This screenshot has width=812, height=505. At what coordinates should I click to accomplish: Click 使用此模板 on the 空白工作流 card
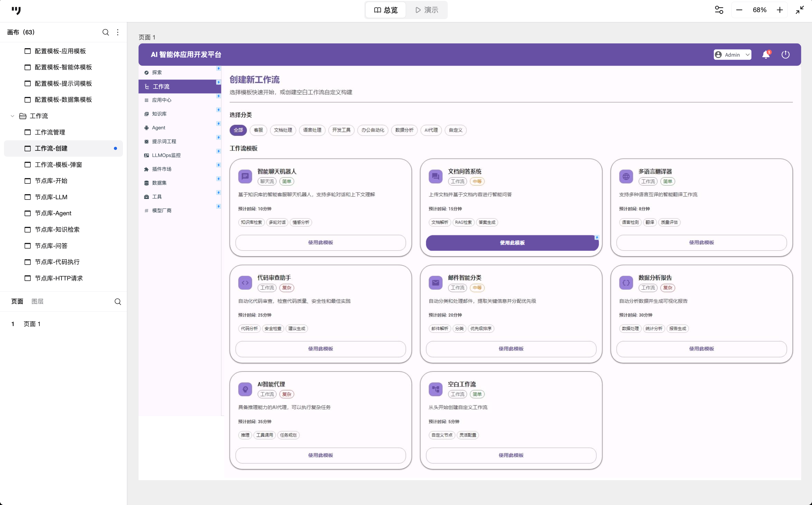(x=511, y=455)
